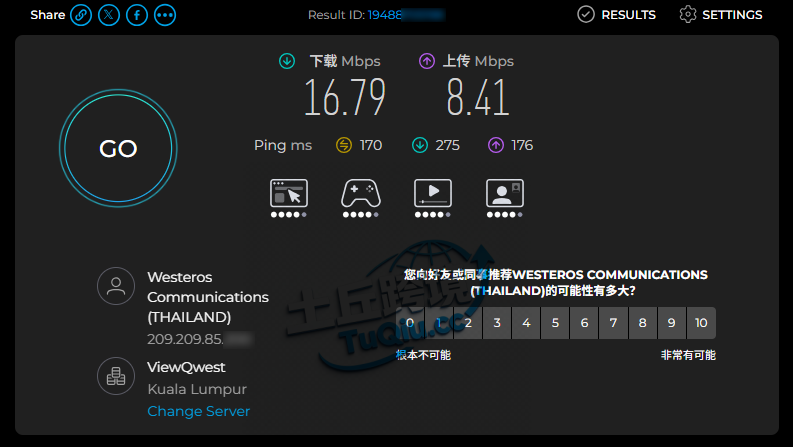Click the upload speed 8.41
793x447 pixels.
[478, 97]
